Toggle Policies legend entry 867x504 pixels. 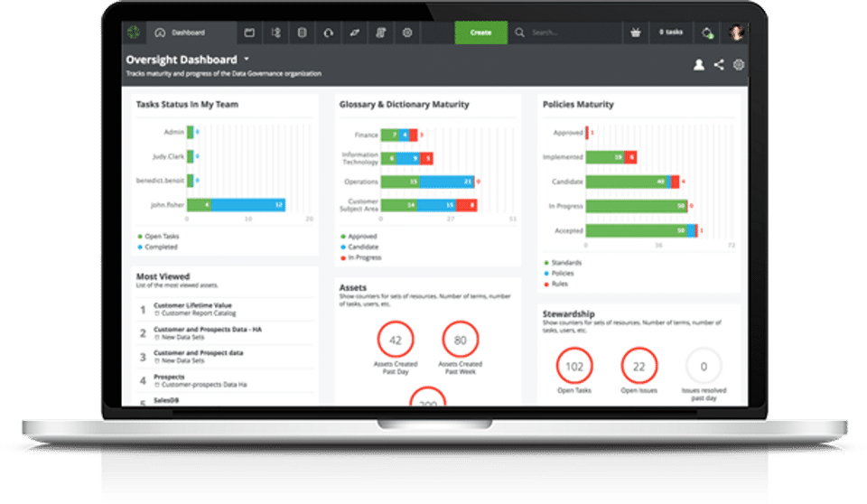(x=559, y=274)
